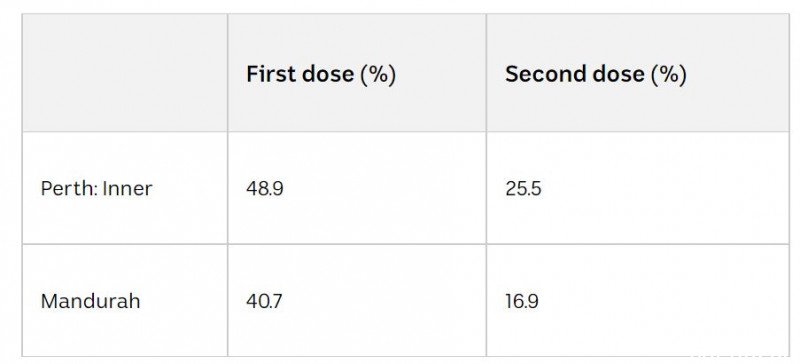Click blank space right of 25.5 value

pyautogui.click(x=663, y=189)
